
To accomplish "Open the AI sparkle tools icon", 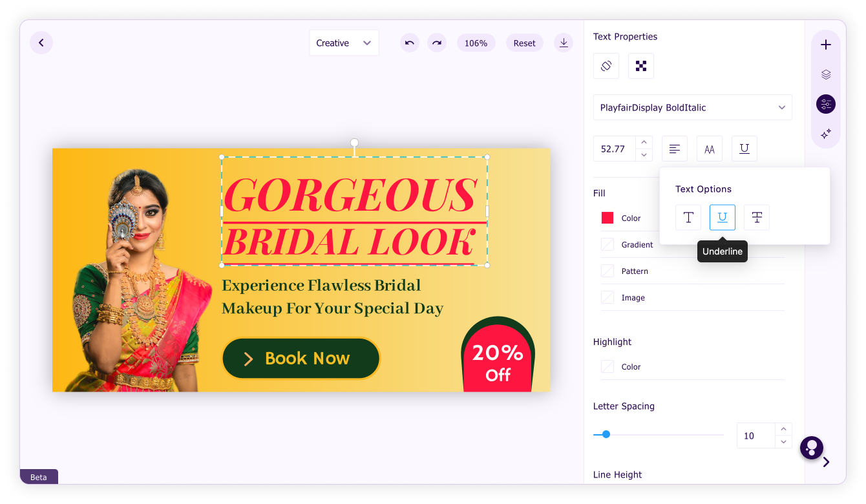I will pos(826,134).
